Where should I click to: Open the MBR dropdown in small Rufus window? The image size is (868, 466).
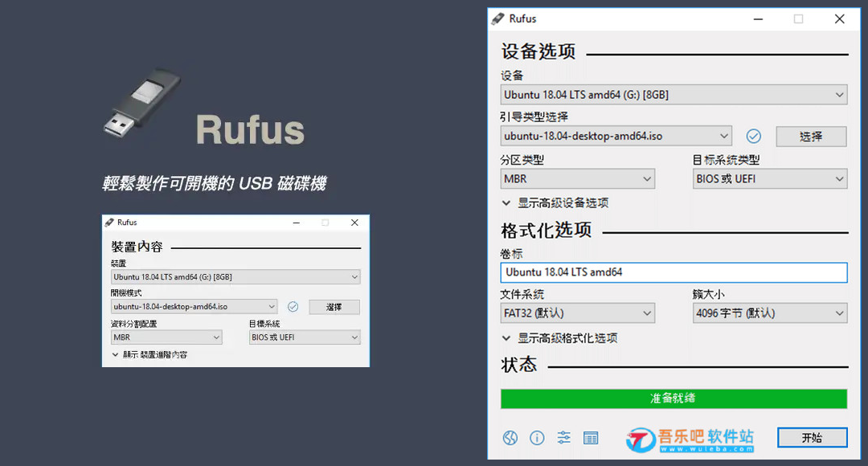(166, 337)
